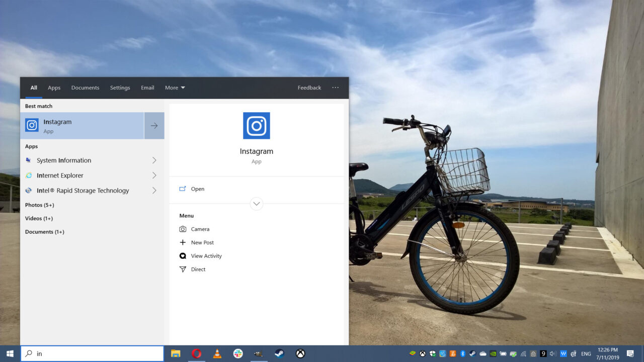Click Open to launch Instagram
Viewport: 644px width, 362px height.
click(x=198, y=189)
